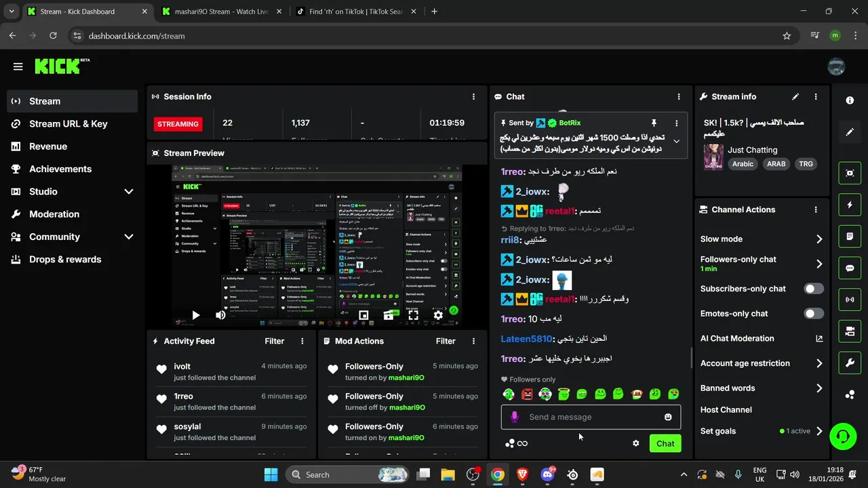The height and width of the screenshot is (488, 868).
Task: Click the chat bubble icon in right rail
Action: click(x=850, y=268)
